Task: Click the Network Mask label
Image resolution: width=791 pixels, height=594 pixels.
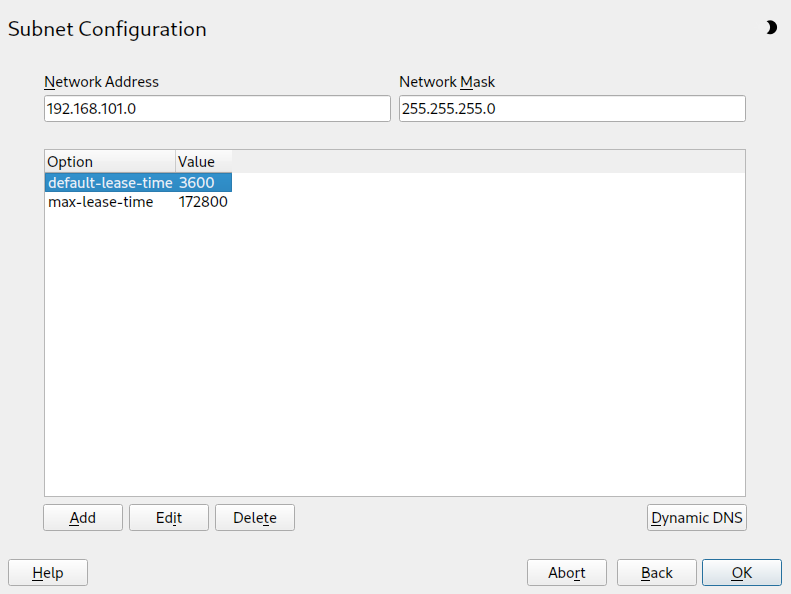Action: point(447,82)
